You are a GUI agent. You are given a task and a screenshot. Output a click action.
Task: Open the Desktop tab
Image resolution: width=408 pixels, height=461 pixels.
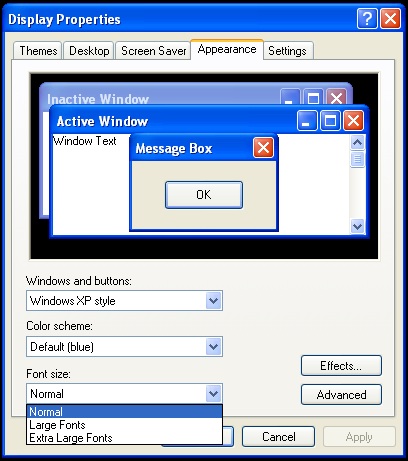click(89, 51)
